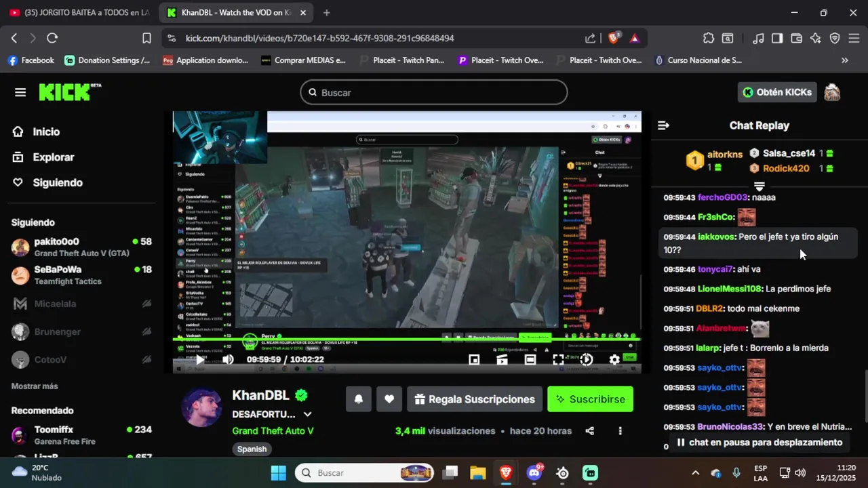This screenshot has height=488, width=868.
Task: Mute the video volume
Action: click(228, 360)
